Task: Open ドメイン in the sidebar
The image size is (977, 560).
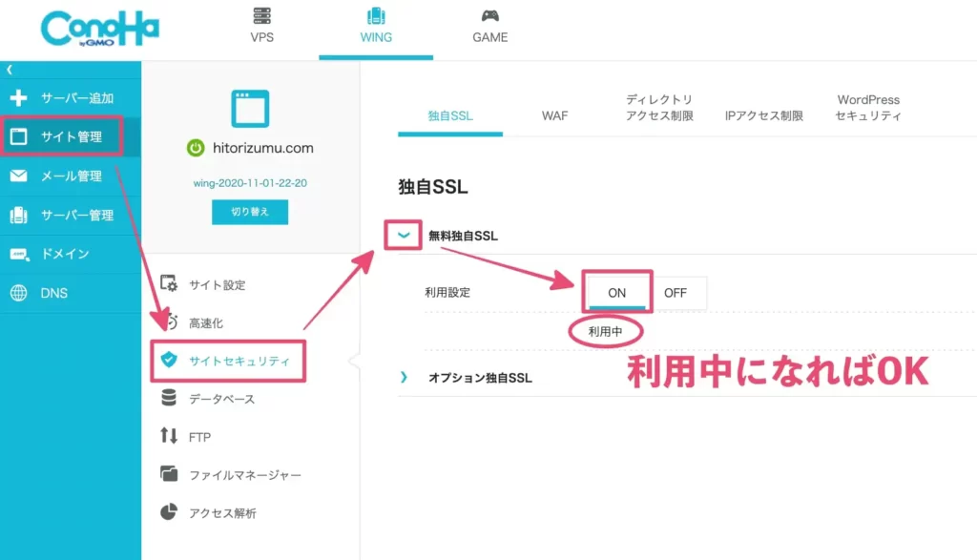Action: pyautogui.click(x=71, y=254)
